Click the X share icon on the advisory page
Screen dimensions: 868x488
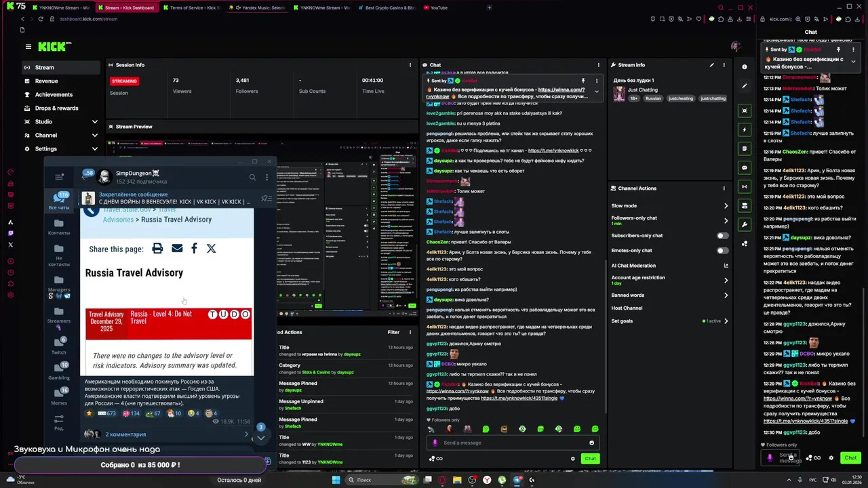click(x=212, y=249)
